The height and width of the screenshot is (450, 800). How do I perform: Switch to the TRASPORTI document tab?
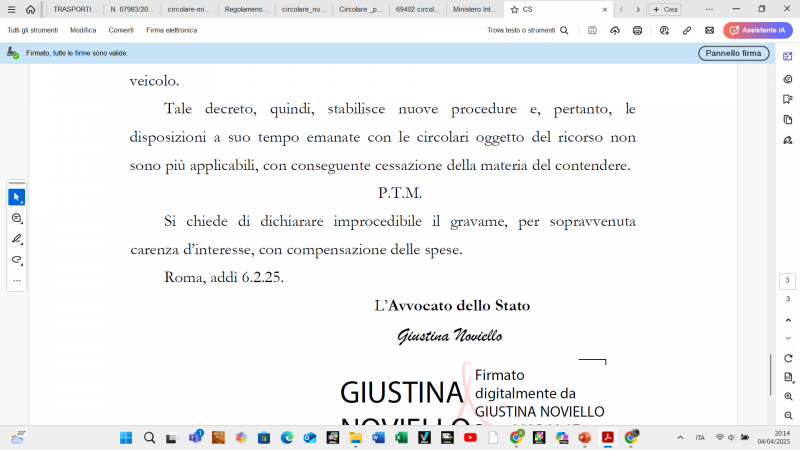pyautogui.click(x=75, y=9)
